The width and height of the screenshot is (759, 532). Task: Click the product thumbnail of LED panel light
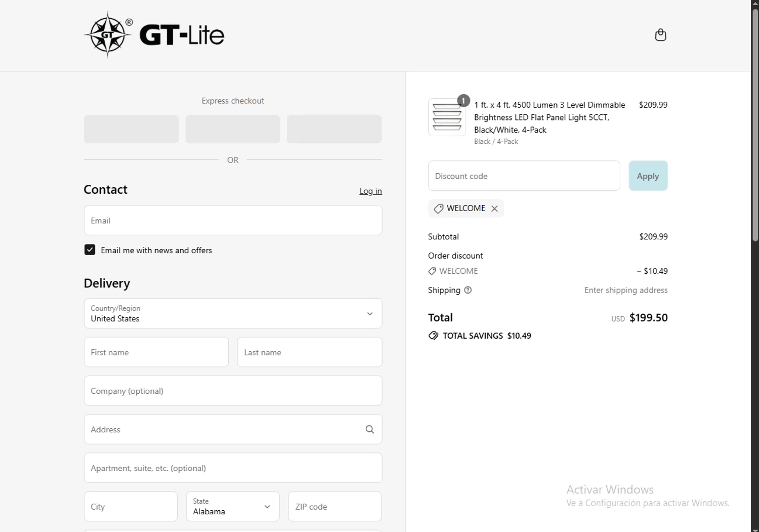click(447, 117)
